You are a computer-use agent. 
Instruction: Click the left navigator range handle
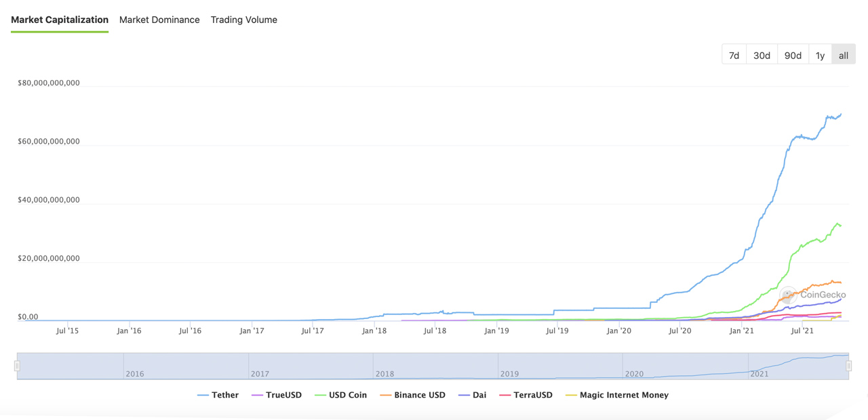click(17, 366)
